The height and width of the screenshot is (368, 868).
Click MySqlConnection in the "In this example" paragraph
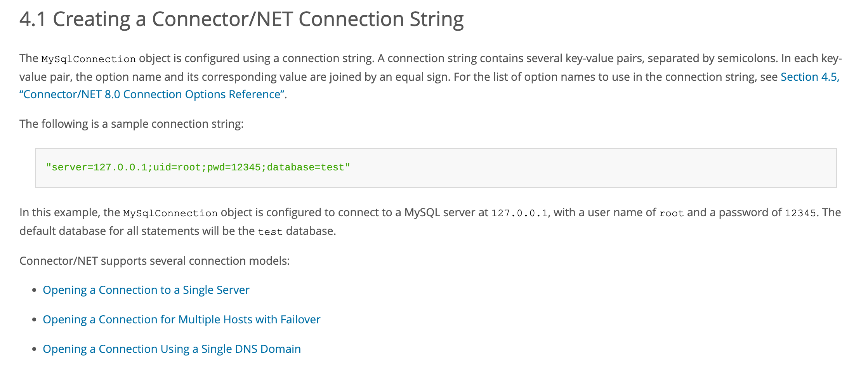click(170, 213)
